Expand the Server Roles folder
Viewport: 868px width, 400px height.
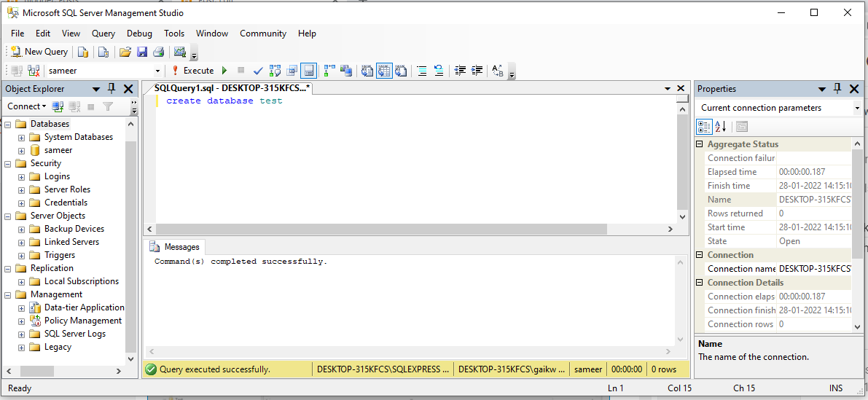pyautogui.click(x=22, y=189)
